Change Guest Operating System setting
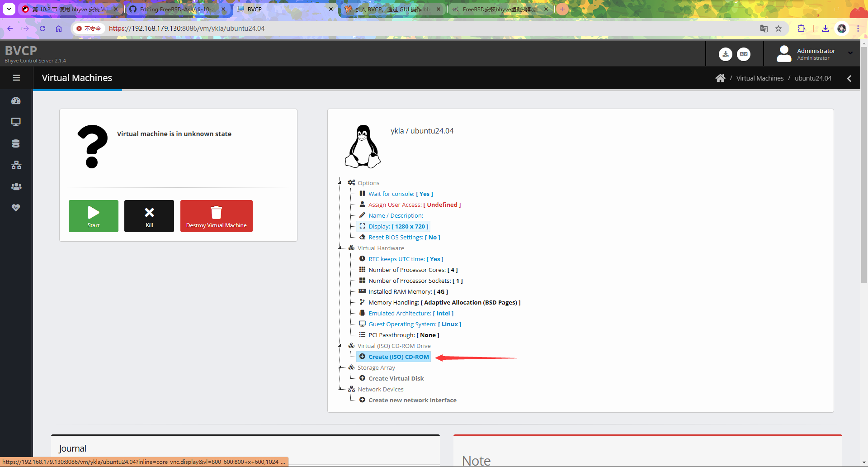 tap(415, 324)
